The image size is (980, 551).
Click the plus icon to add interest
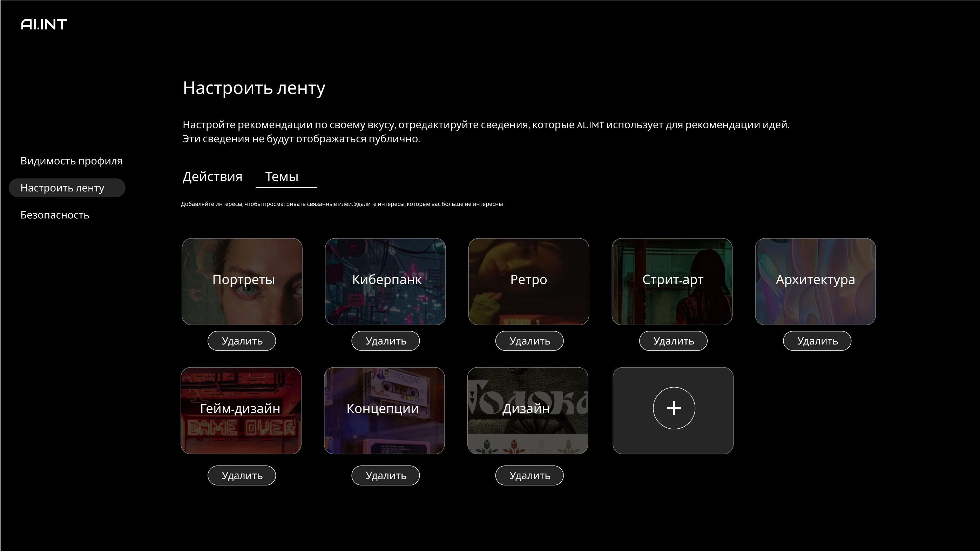[673, 408]
